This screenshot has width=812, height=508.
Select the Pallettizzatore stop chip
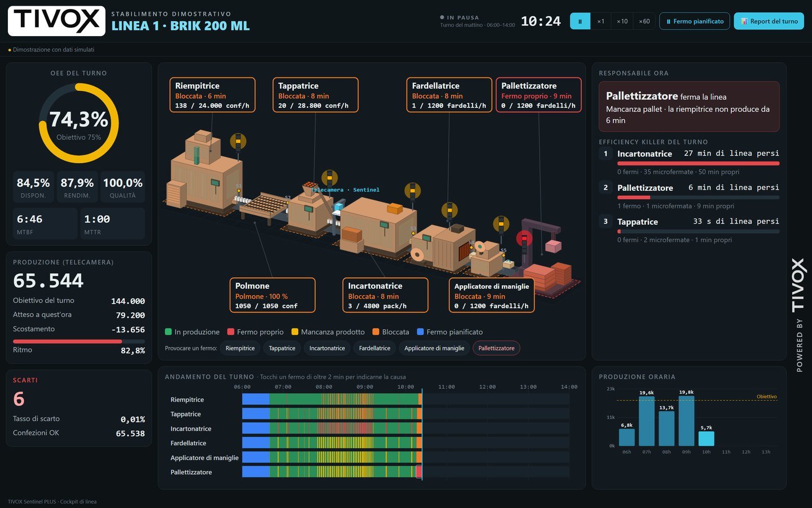(496, 348)
